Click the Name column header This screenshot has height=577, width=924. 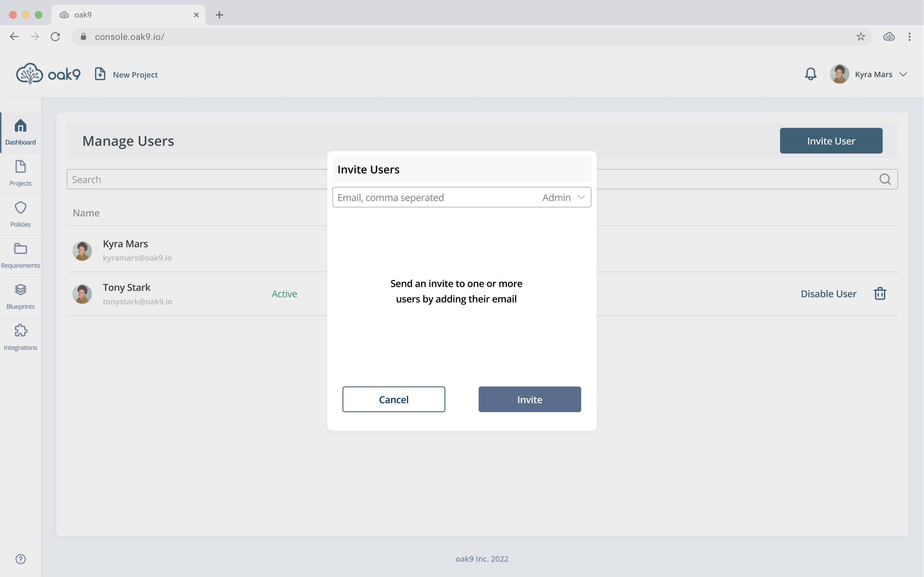tap(86, 213)
